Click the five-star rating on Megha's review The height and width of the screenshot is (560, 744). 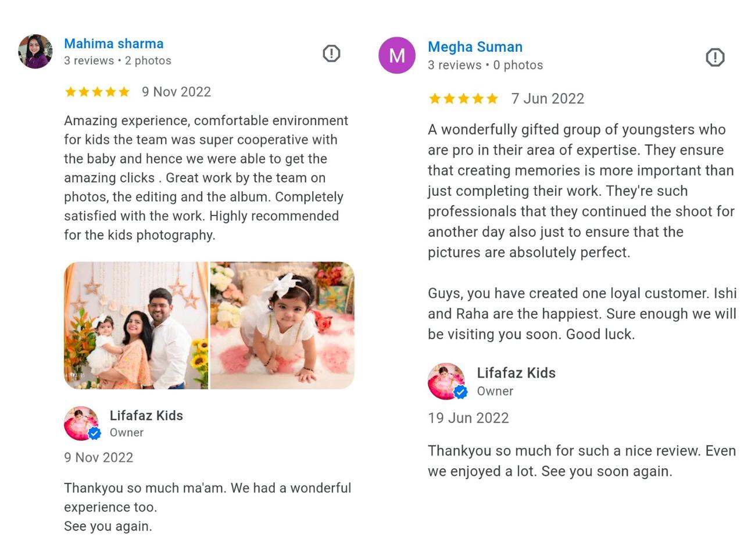[463, 99]
